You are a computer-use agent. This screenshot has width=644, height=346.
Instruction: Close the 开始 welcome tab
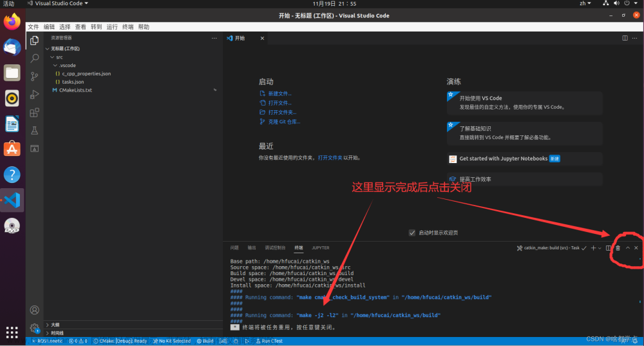262,38
